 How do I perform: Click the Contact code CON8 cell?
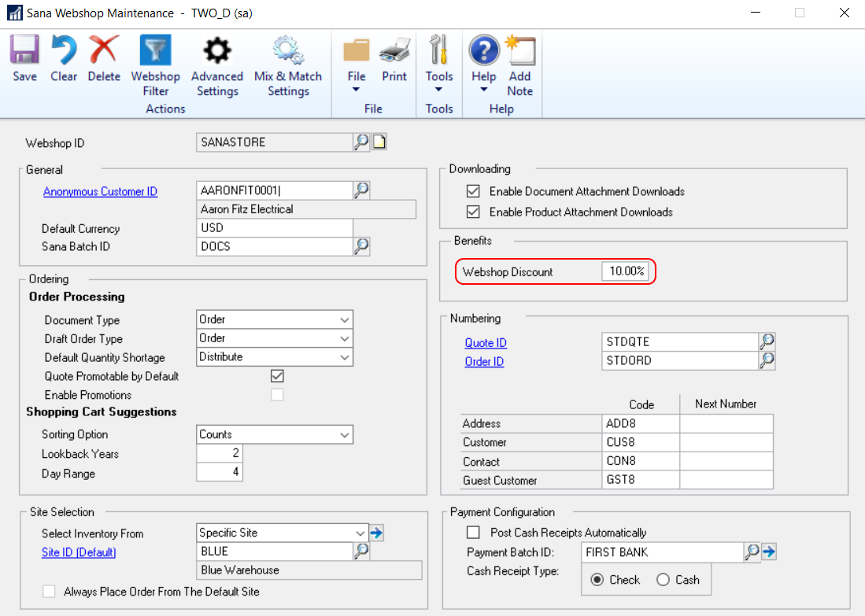(641, 461)
